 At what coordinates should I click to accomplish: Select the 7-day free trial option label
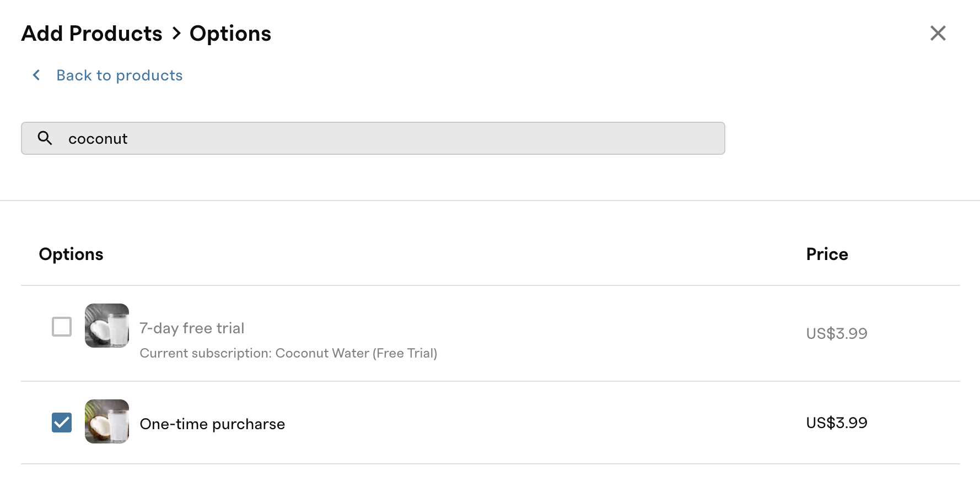(192, 328)
